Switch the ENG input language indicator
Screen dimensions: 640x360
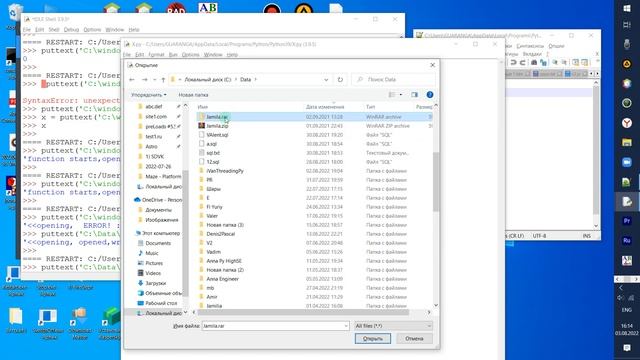[627, 310]
